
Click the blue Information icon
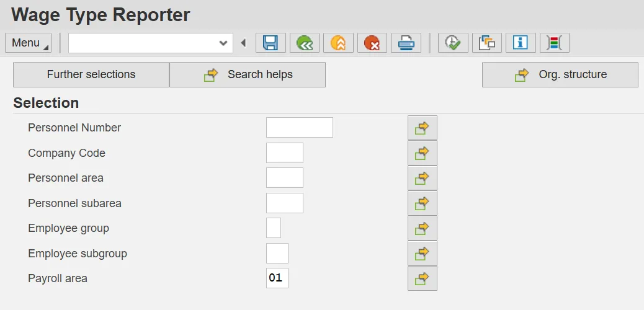pyautogui.click(x=521, y=43)
